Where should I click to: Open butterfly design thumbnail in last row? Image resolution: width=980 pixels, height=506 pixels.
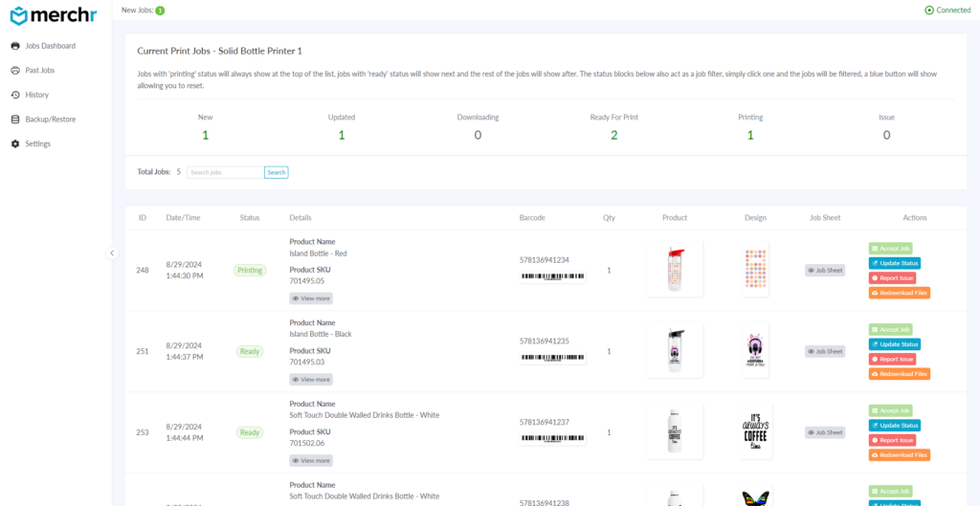pyautogui.click(x=756, y=496)
